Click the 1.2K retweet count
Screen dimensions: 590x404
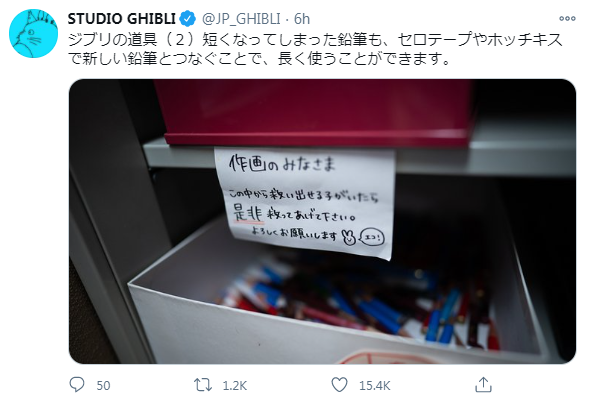click(235, 386)
